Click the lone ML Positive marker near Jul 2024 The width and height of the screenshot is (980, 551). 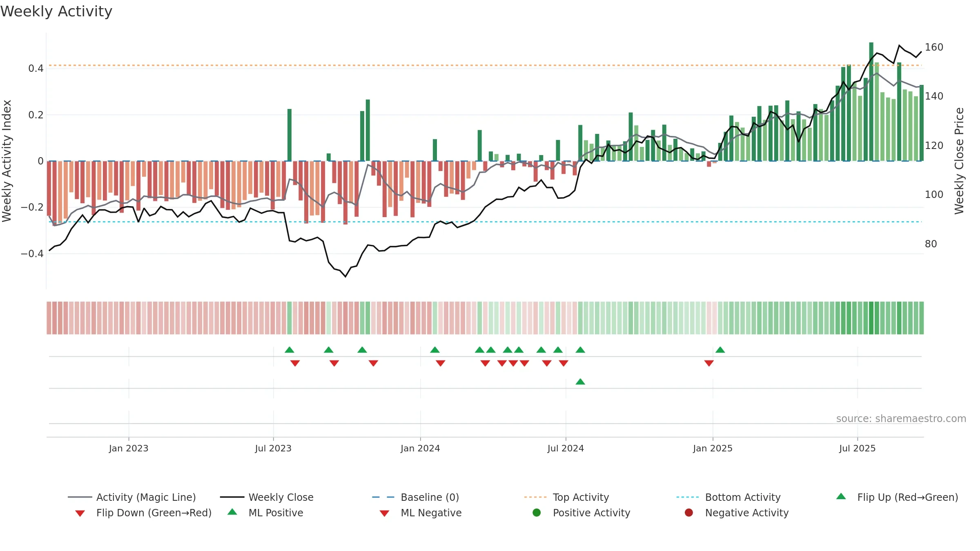(x=580, y=382)
